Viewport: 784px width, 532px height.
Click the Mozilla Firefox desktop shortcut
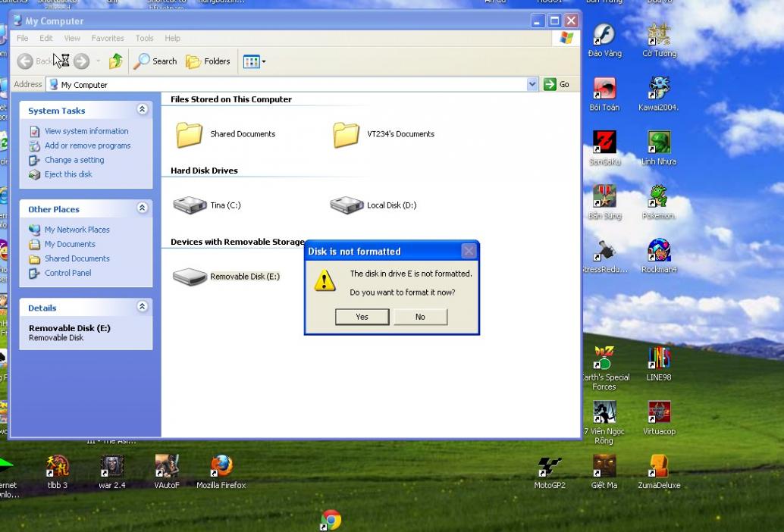(x=221, y=466)
